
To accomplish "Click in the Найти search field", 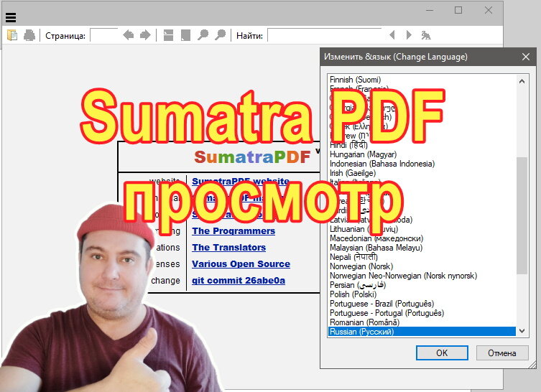I will point(324,35).
